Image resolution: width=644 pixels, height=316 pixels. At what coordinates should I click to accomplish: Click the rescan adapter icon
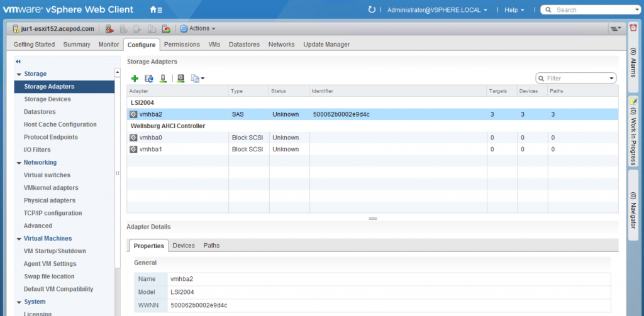(x=181, y=79)
